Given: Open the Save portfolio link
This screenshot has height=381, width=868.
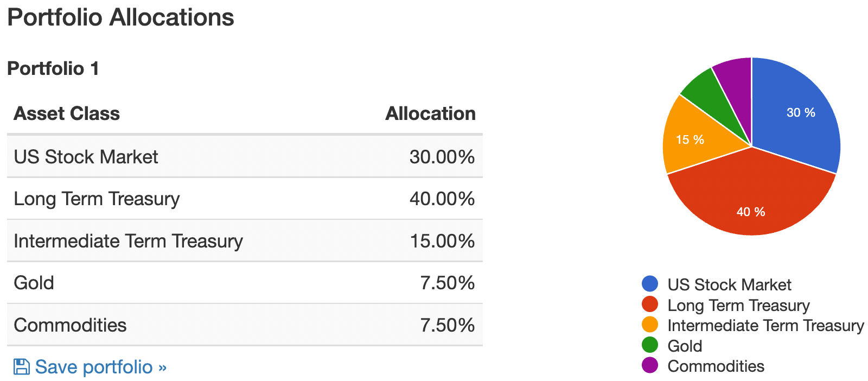Looking at the screenshot, I should [x=90, y=367].
